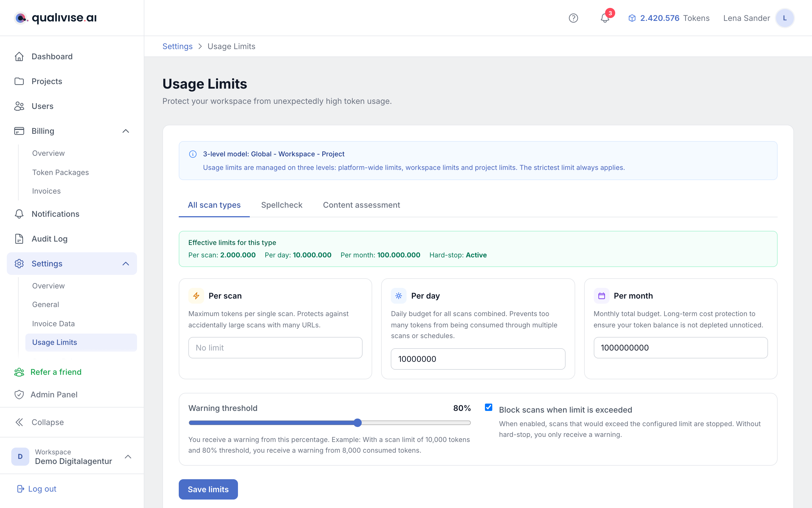
Task: Open Token Packages under Billing
Action: point(60,172)
